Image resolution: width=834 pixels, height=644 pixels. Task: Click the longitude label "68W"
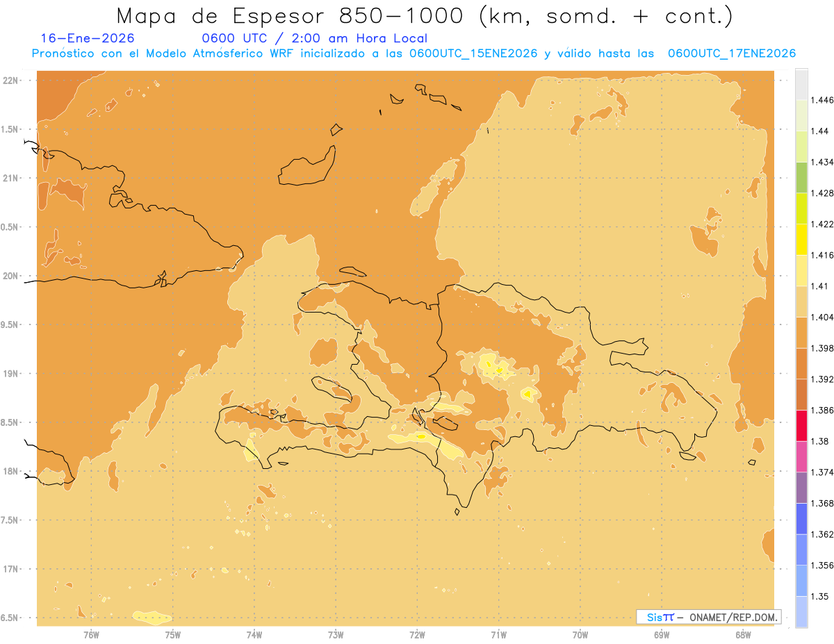tap(743, 634)
